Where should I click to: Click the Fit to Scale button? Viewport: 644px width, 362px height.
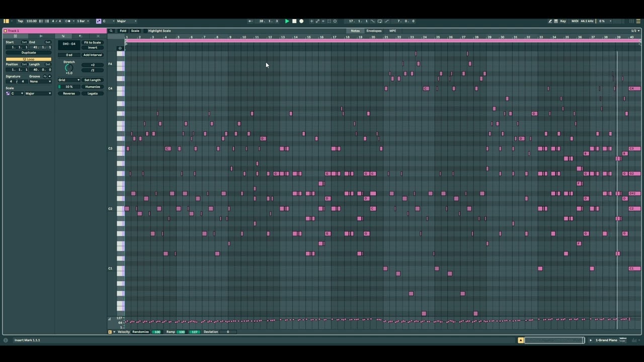[93, 43]
